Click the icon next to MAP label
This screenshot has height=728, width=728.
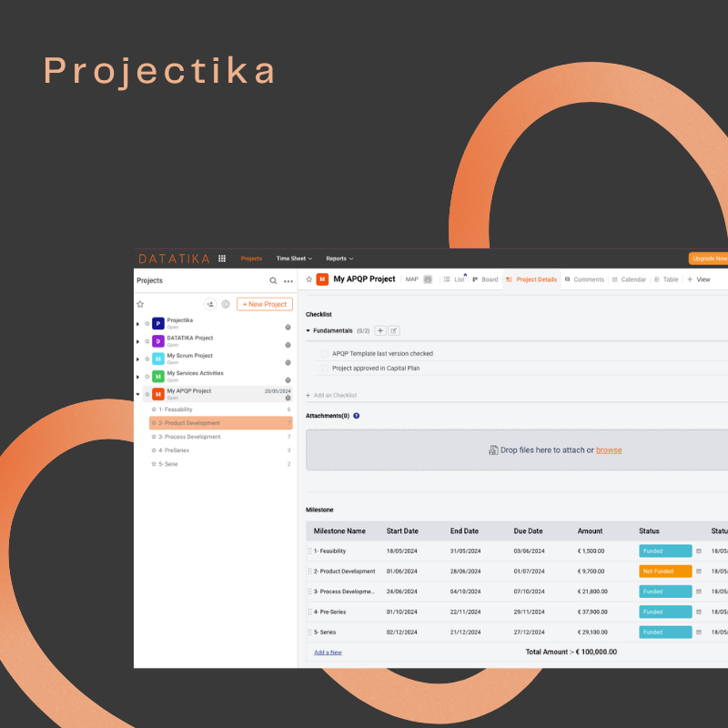(428, 279)
